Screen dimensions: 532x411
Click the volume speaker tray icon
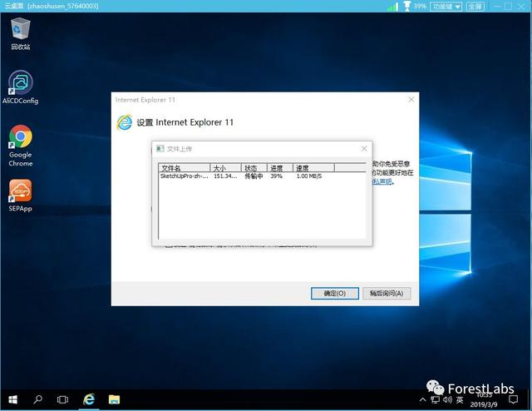click(447, 400)
